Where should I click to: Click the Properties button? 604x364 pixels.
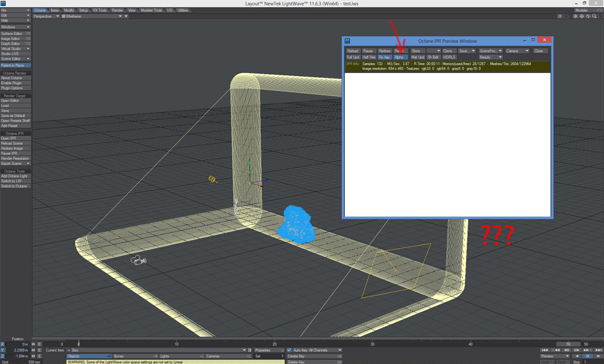[269, 350]
